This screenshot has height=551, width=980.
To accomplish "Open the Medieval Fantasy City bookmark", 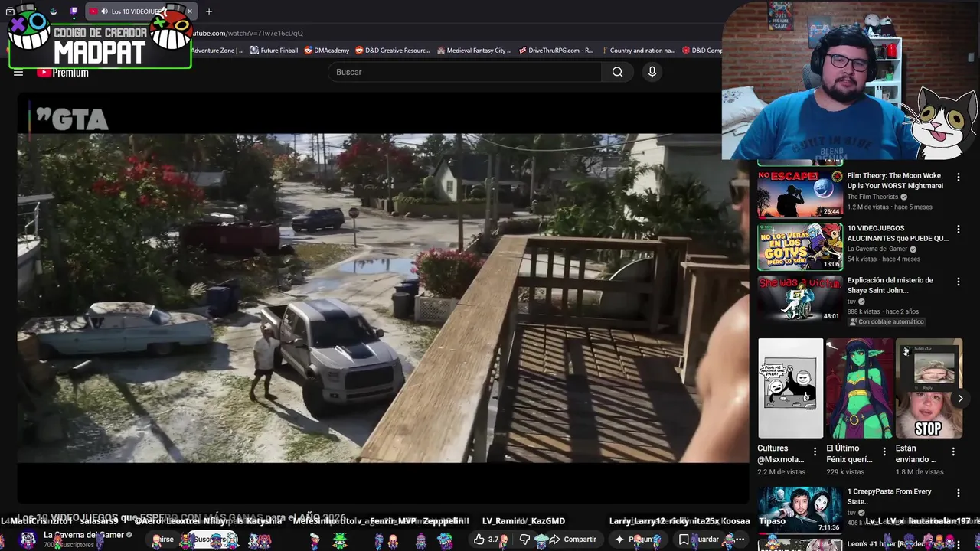I will coord(474,51).
